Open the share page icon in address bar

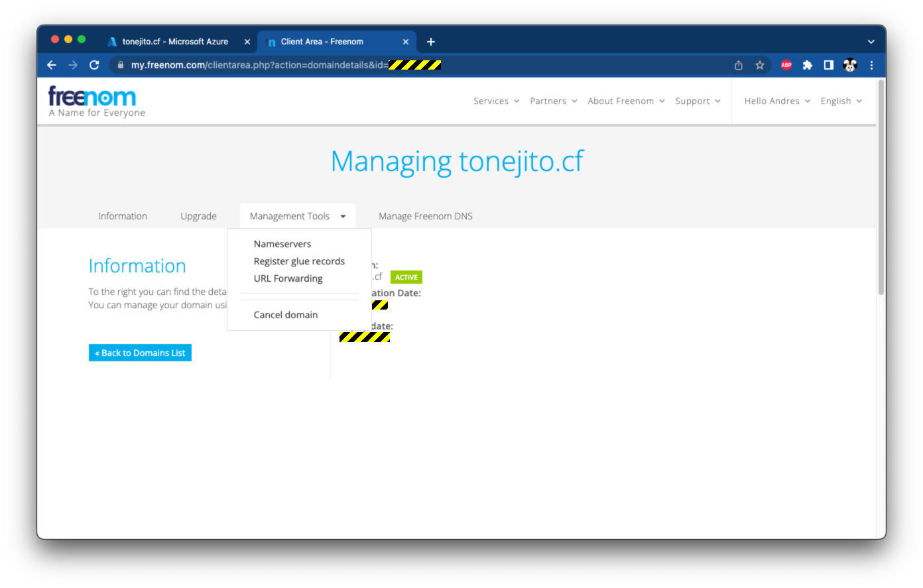tap(739, 65)
